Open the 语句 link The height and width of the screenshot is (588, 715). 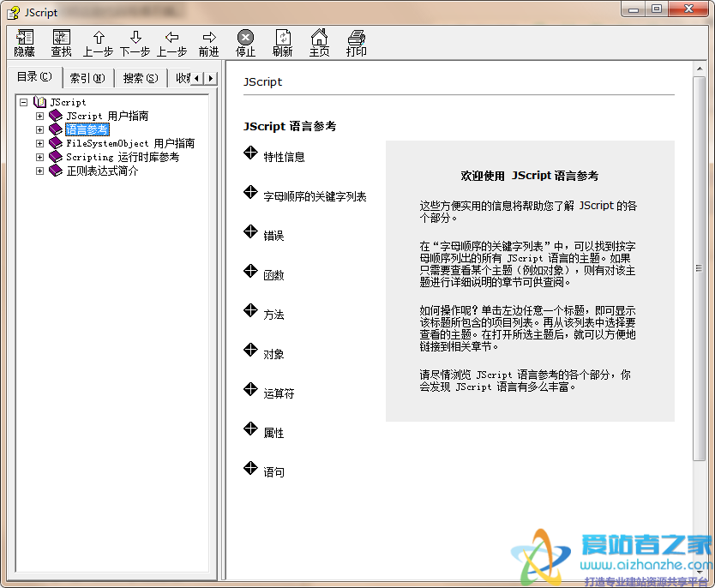(x=273, y=472)
